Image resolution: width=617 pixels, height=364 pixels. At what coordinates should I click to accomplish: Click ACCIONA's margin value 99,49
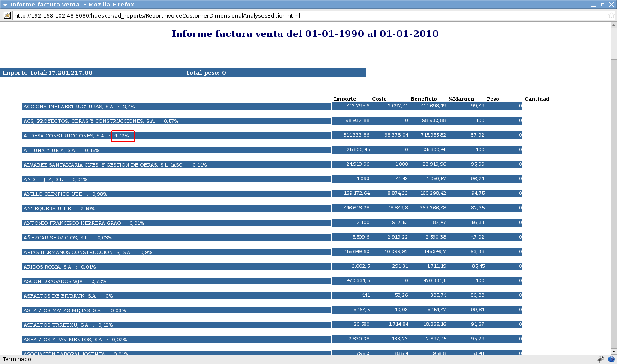tap(478, 106)
